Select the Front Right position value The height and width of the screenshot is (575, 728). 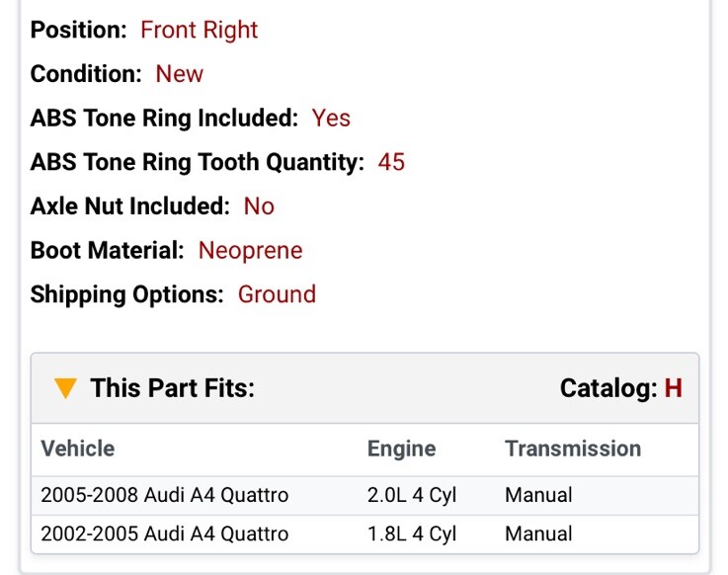pyautogui.click(x=199, y=31)
